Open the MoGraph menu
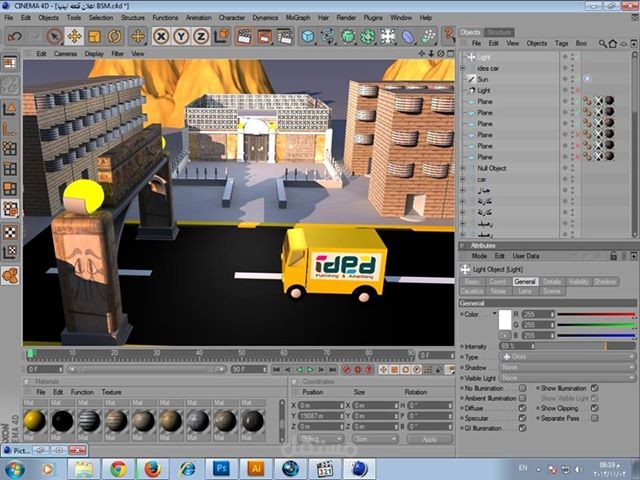 pyautogui.click(x=299, y=17)
